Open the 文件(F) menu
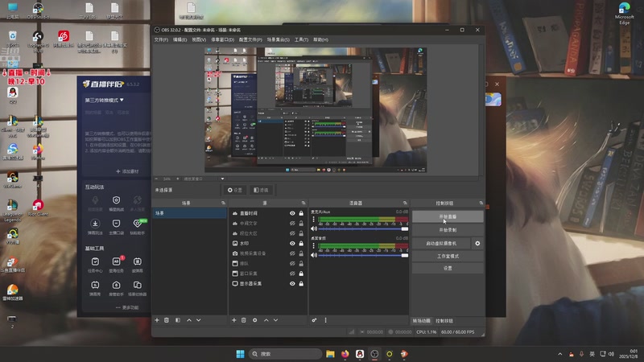This screenshot has width=644, height=362. coord(161,39)
